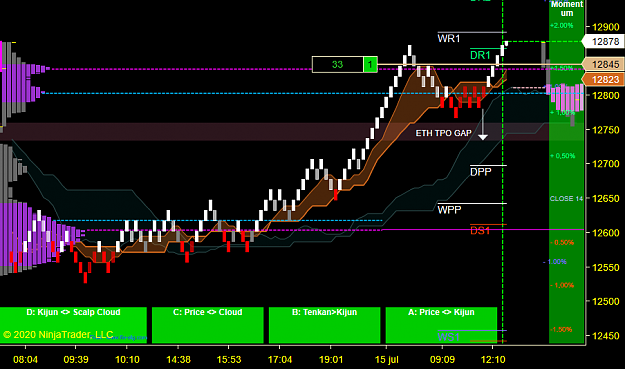Click the WR1 pivot level label
Viewport: 625px width, 369px height.
coord(449,39)
